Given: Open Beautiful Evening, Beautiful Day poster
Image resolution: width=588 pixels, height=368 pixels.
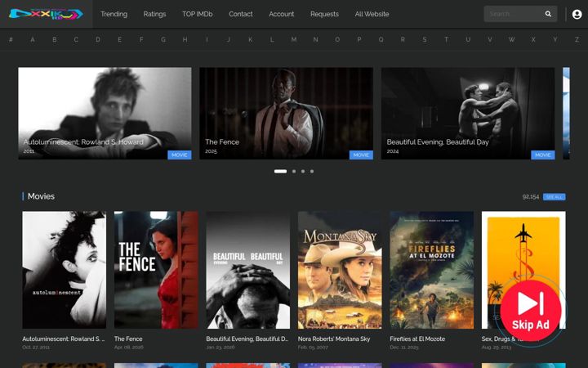Looking at the screenshot, I should [248, 270].
